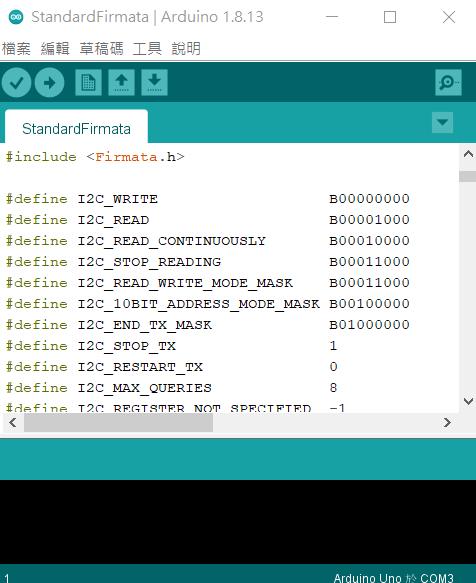Viewport: 476px width, 583px height.
Task: Open the 檔案 menu
Action: [16, 49]
